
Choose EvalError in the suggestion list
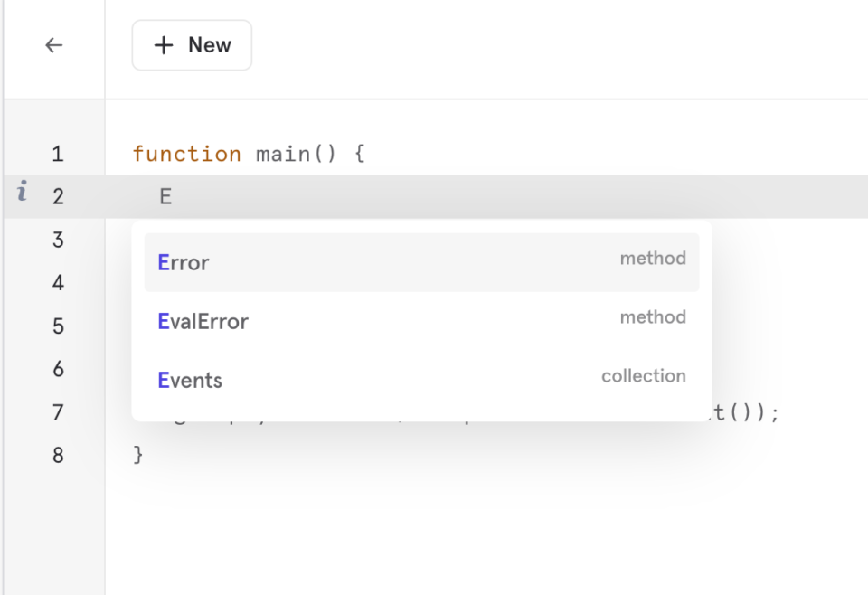click(203, 321)
